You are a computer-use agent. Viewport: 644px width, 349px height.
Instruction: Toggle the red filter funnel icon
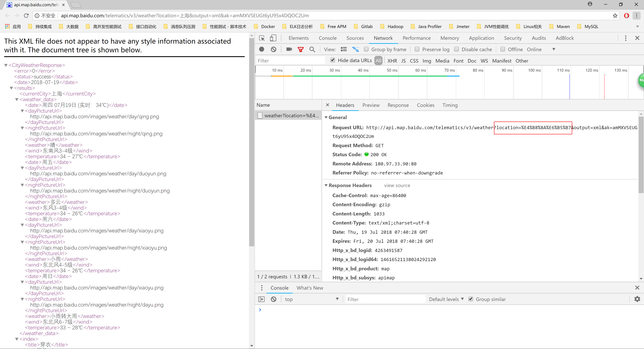click(301, 49)
